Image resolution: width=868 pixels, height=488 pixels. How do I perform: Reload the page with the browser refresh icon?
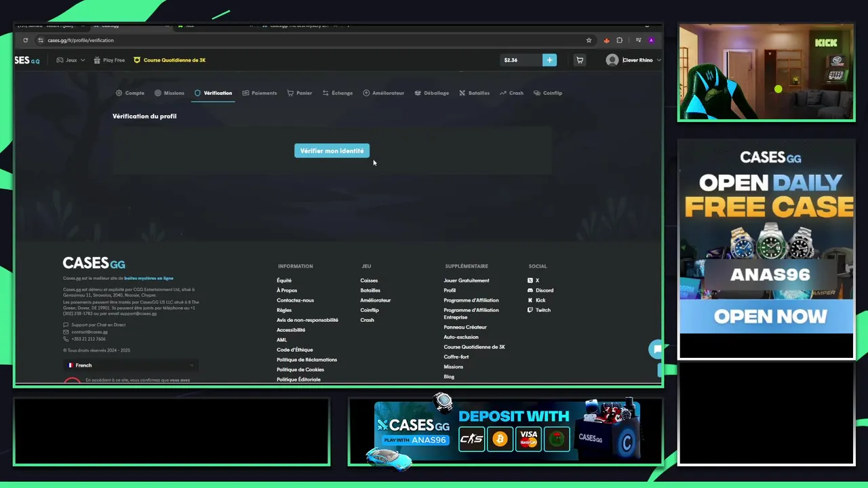point(26,40)
